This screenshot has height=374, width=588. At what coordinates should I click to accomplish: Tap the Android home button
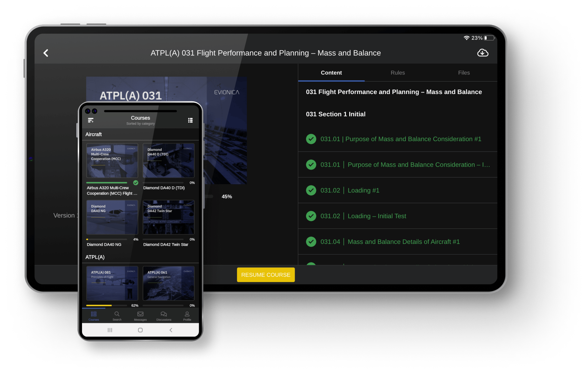tap(140, 330)
